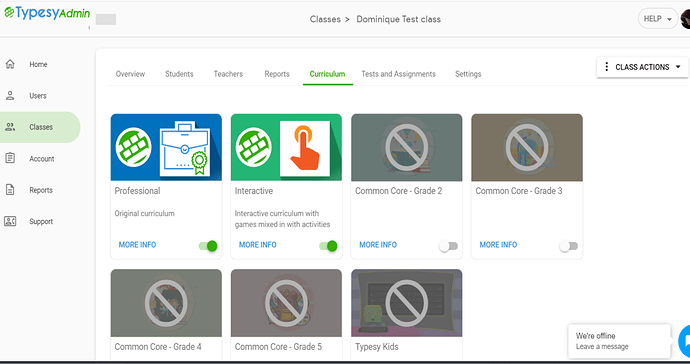The width and height of the screenshot is (690, 364).
Task: Open the Tests and Assignments tab
Action: coord(399,74)
